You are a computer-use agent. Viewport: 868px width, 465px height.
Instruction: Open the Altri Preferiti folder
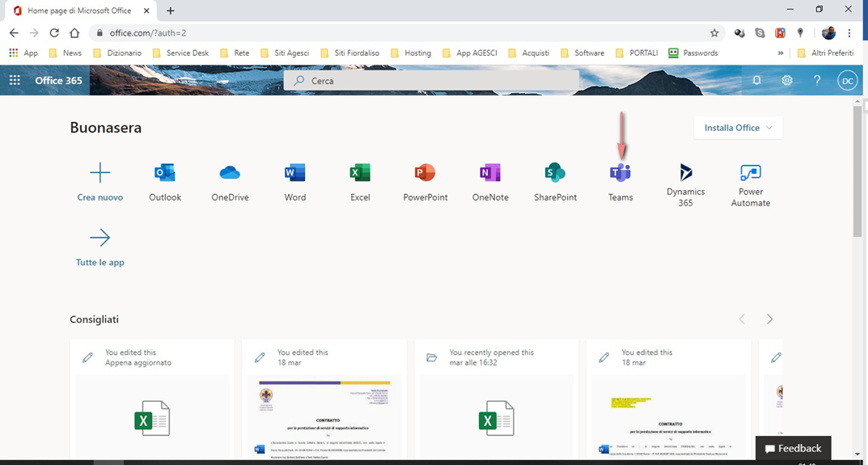(x=825, y=53)
